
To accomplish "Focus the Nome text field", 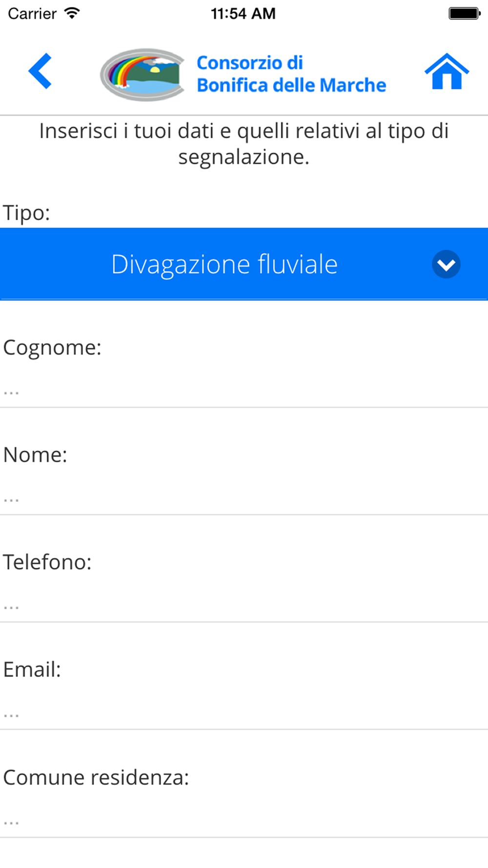I will pos(244,498).
